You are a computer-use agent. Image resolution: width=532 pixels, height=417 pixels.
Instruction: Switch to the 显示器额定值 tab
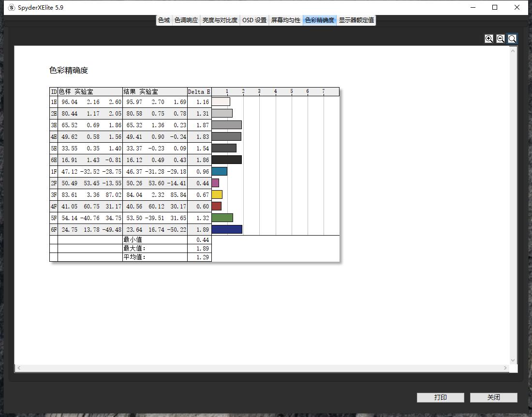tap(356, 20)
